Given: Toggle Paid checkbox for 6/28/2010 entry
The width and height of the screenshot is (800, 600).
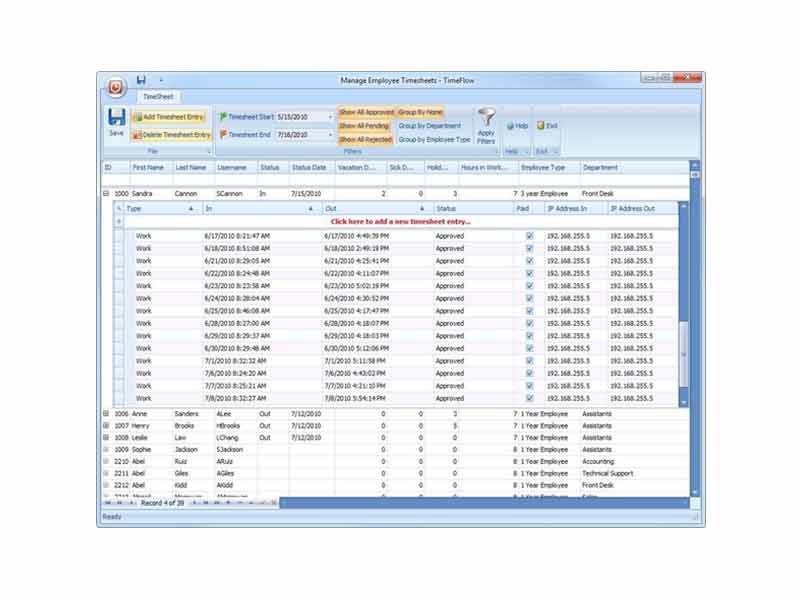Looking at the screenshot, I should tap(530, 323).
